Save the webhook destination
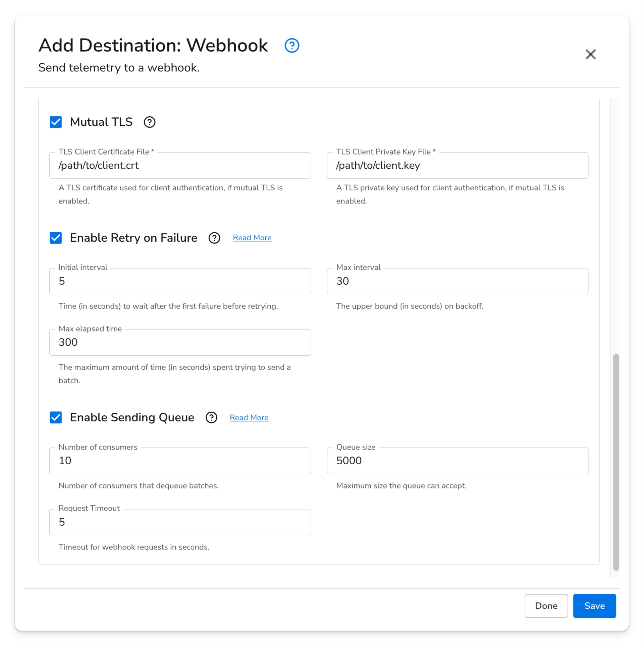This screenshot has width=644, height=646. pos(594,606)
